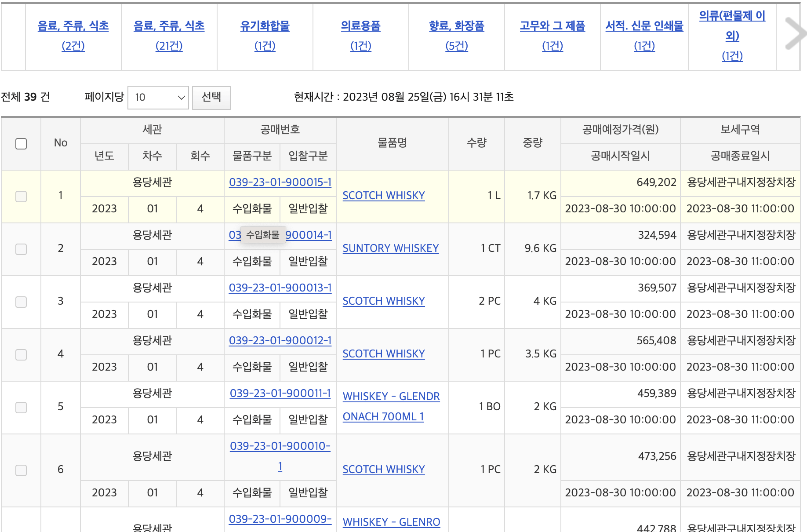Image resolution: width=807 pixels, height=532 pixels.
Task: Open auction number 039-23-01-900011-1
Action: pyautogui.click(x=280, y=394)
